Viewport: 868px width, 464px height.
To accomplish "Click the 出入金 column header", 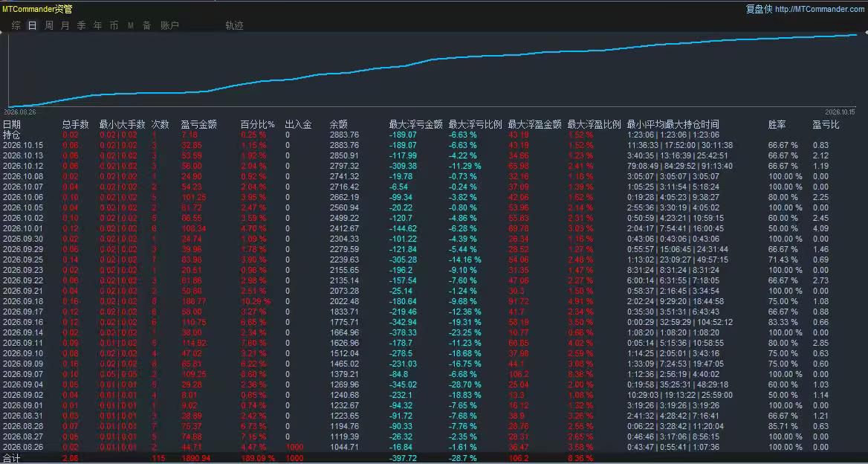I will pyautogui.click(x=299, y=125).
